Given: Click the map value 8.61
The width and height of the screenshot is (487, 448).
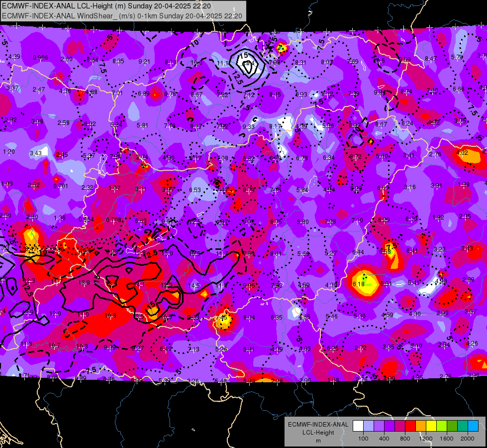Looking at the screenshot, I should [x=276, y=254].
